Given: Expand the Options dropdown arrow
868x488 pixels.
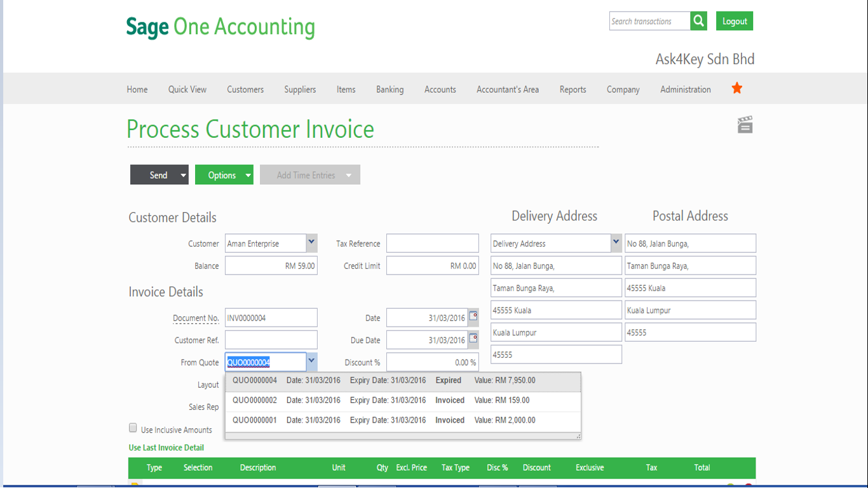Looking at the screenshot, I should [248, 175].
